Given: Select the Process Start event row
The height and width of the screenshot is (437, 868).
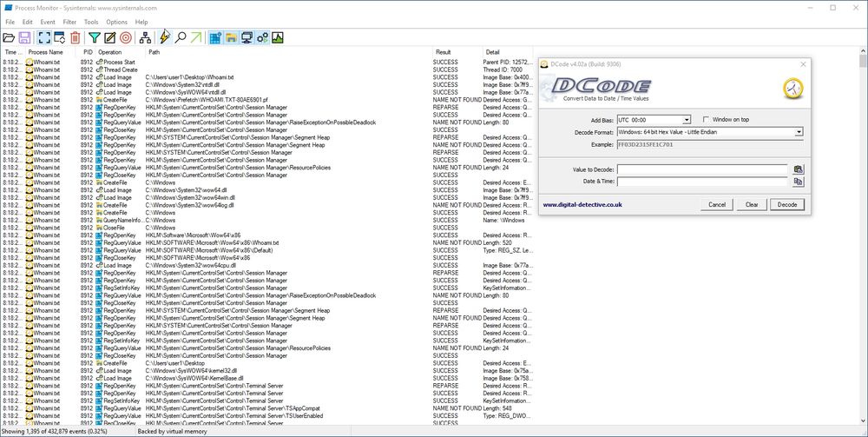Looking at the screenshot, I should 268,62.
